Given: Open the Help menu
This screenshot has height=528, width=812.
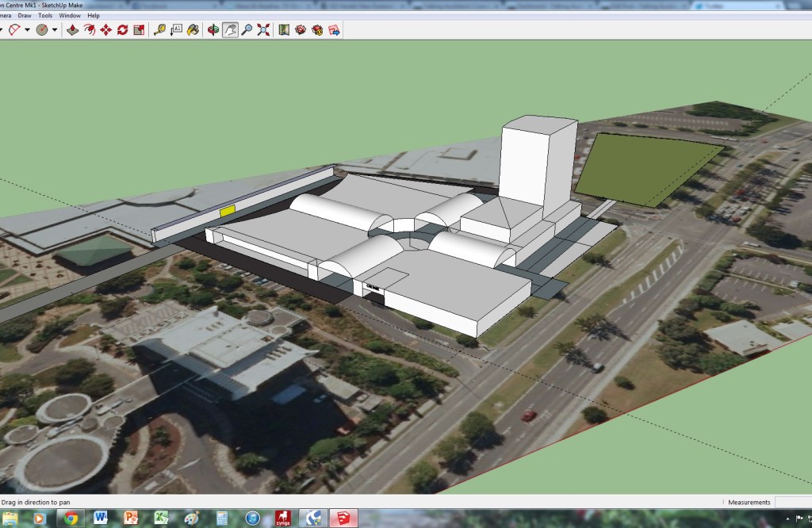Looking at the screenshot, I should 94,15.
